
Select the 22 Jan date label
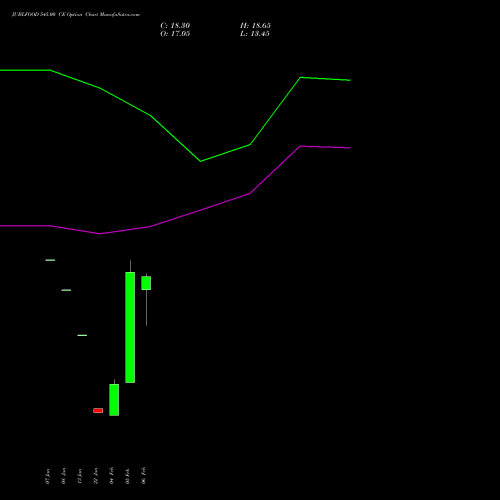[x=95, y=476]
